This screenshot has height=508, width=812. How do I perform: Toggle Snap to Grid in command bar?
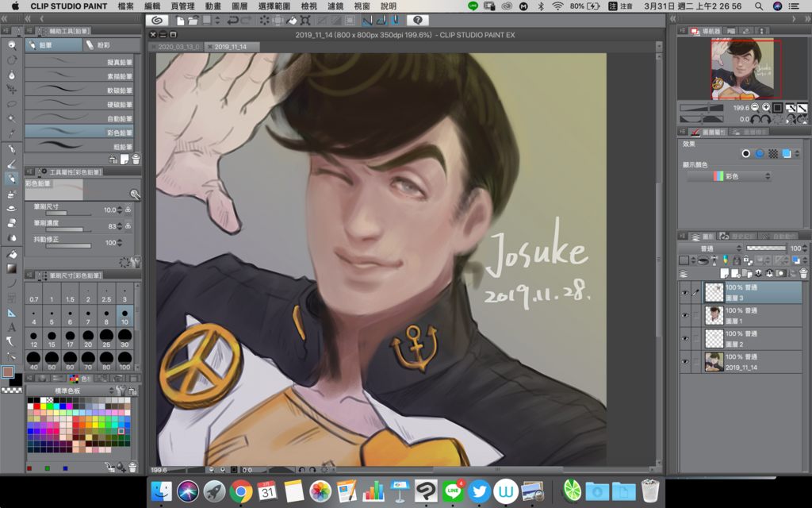(395, 20)
